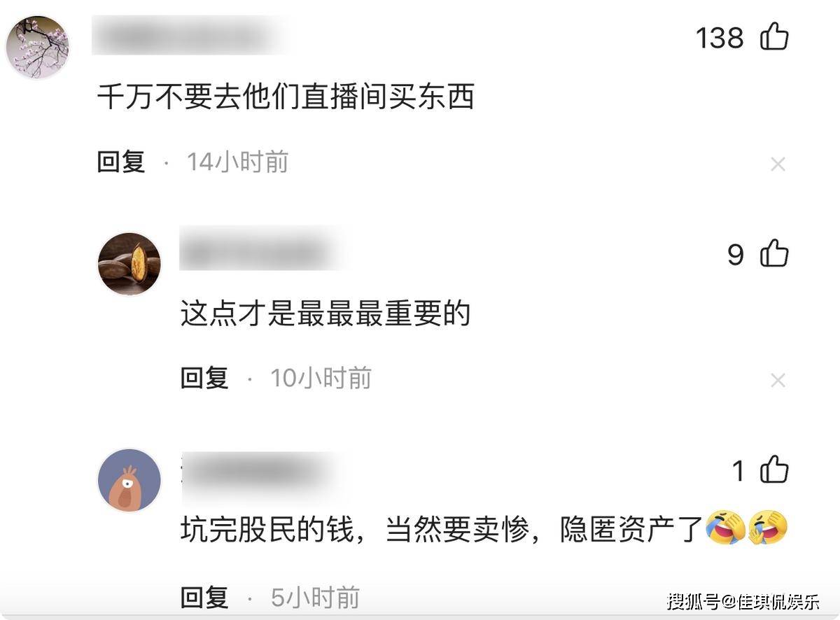Click the 138 like count number
Screen dimensions: 840x620
[x=720, y=37]
